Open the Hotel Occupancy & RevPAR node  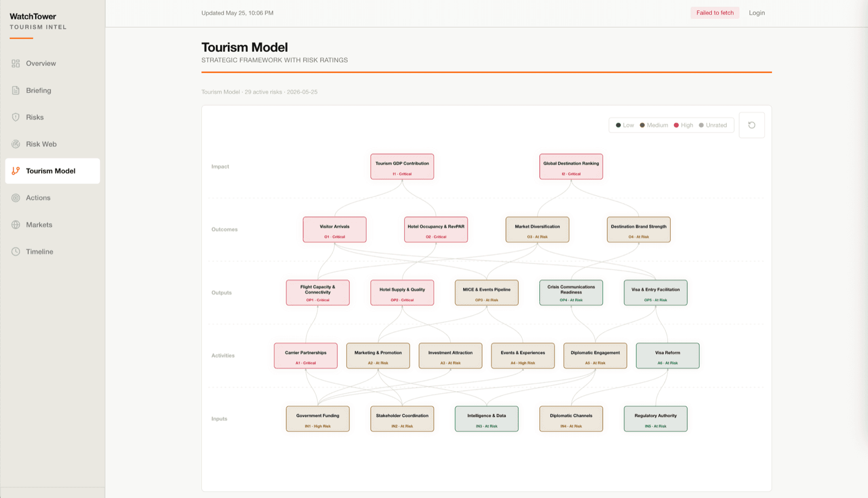(436, 229)
